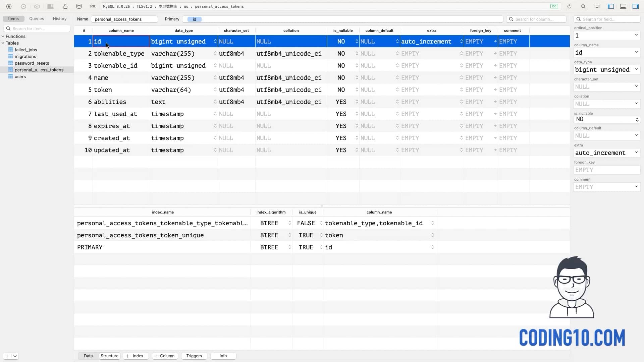
Task: Follow foreign key arrow in updated_at row
Action: point(495,150)
